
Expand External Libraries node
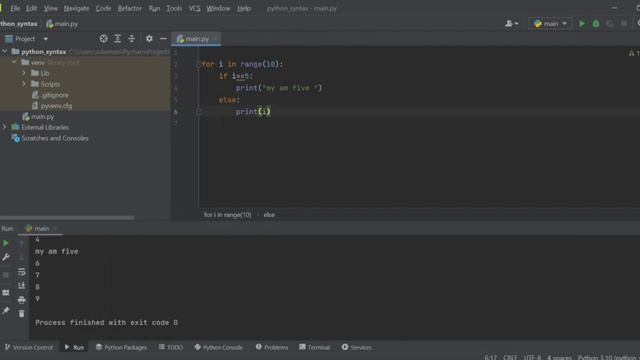tap(4, 127)
